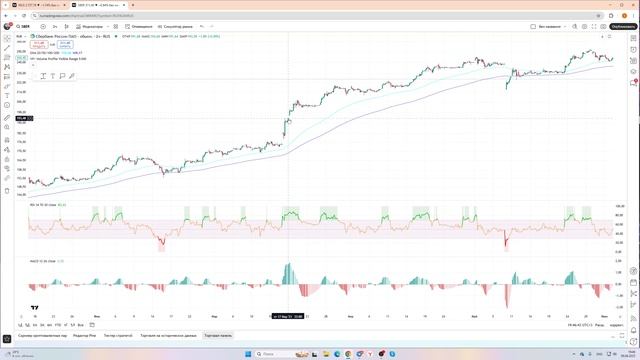This screenshot has width=640, height=360.
Task: Open forecasting and measurement tools
Action: pos(7,77)
